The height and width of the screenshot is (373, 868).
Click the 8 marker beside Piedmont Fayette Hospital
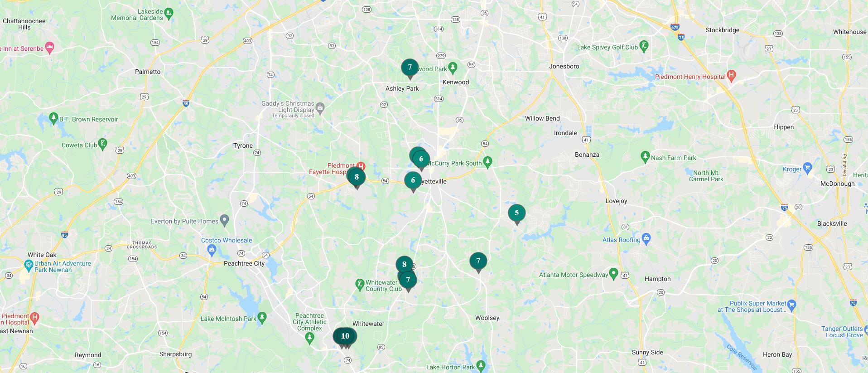(x=357, y=178)
